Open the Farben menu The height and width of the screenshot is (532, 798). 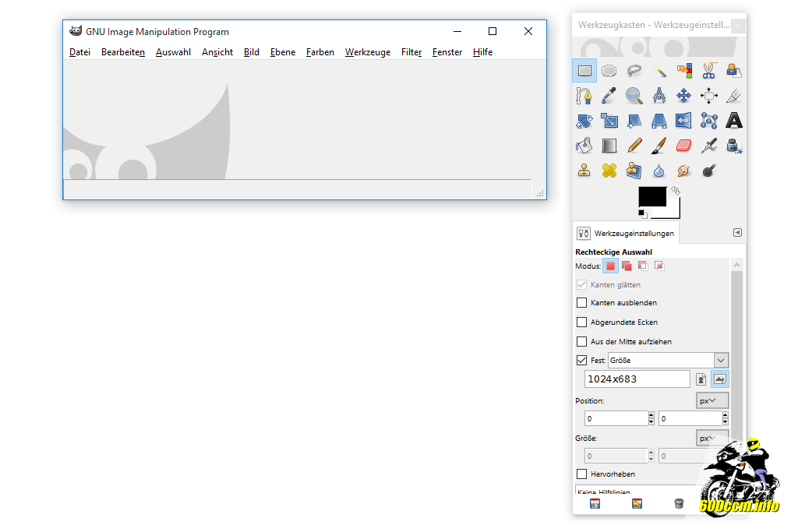point(320,52)
